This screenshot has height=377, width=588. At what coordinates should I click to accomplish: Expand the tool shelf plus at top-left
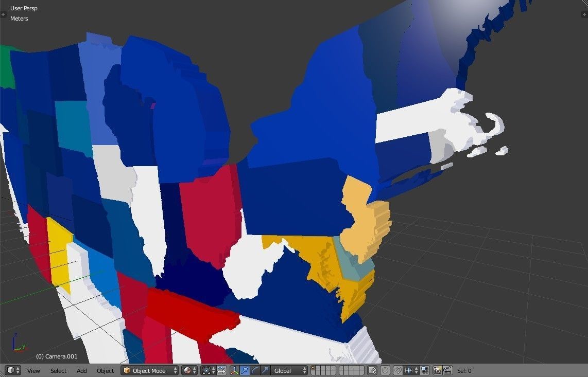[3, 14]
